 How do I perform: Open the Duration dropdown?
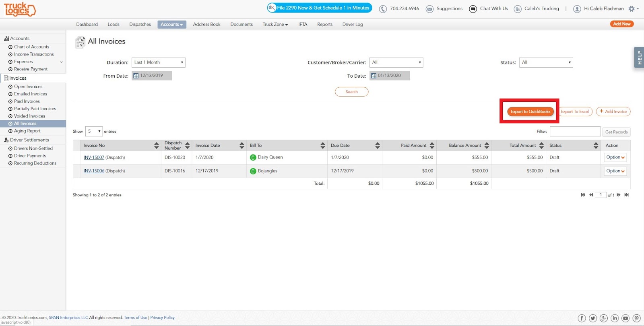(x=159, y=62)
